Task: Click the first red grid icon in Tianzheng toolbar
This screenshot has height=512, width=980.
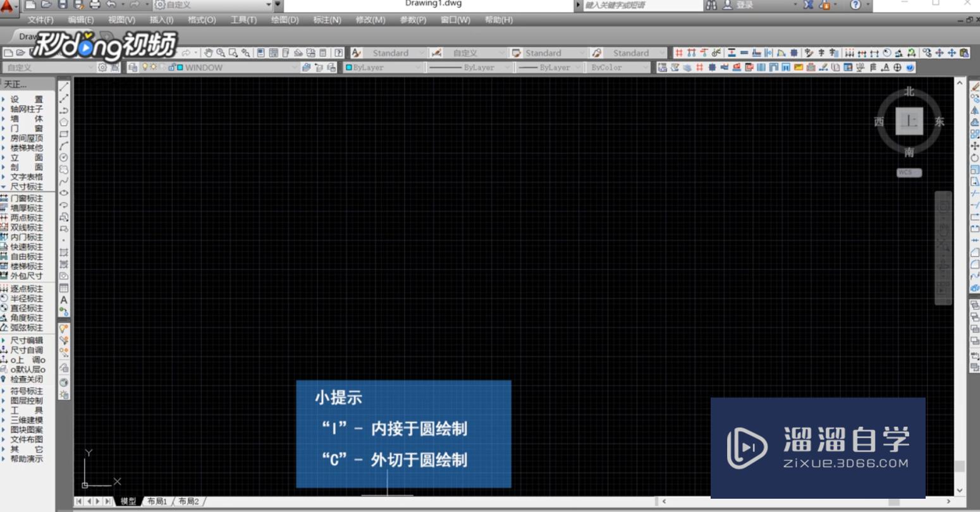Action: 678,53
